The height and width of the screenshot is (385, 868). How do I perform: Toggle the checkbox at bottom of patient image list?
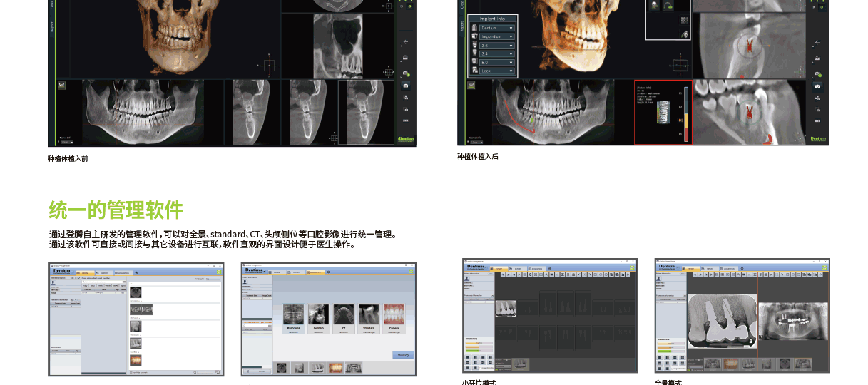tap(131, 372)
